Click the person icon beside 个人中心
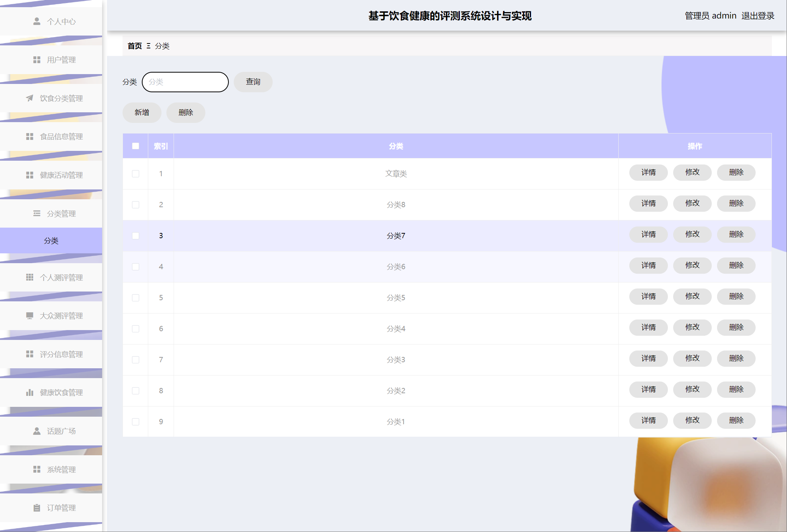Screen dimensions: 787x532 point(37,21)
